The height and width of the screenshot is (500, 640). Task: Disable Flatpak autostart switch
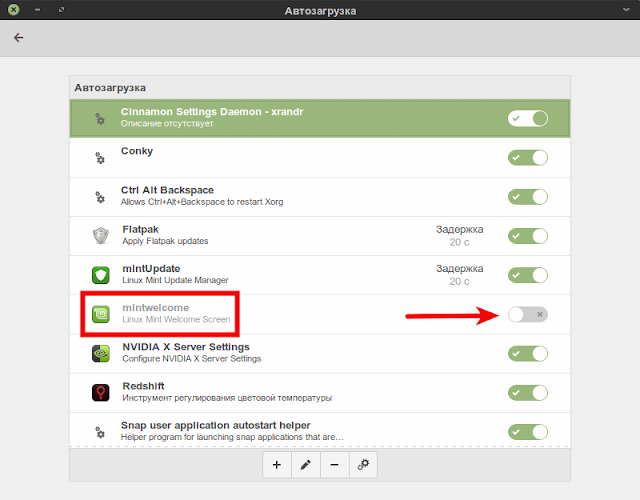tap(528, 236)
